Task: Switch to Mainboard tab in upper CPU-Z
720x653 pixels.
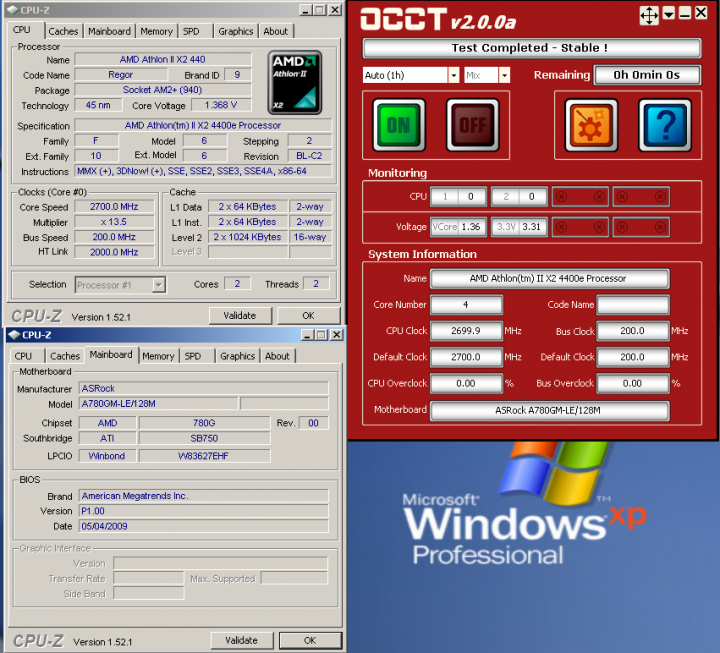Action: (x=109, y=31)
